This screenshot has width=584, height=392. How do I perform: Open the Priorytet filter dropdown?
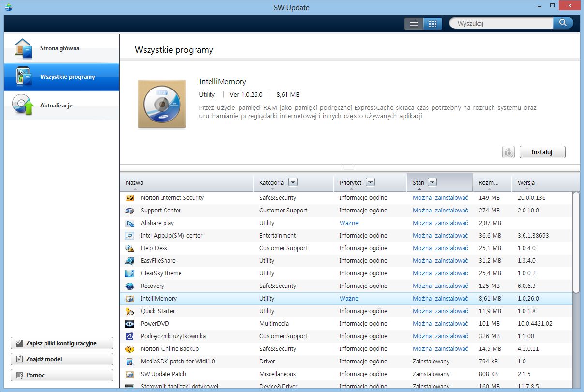(370, 182)
